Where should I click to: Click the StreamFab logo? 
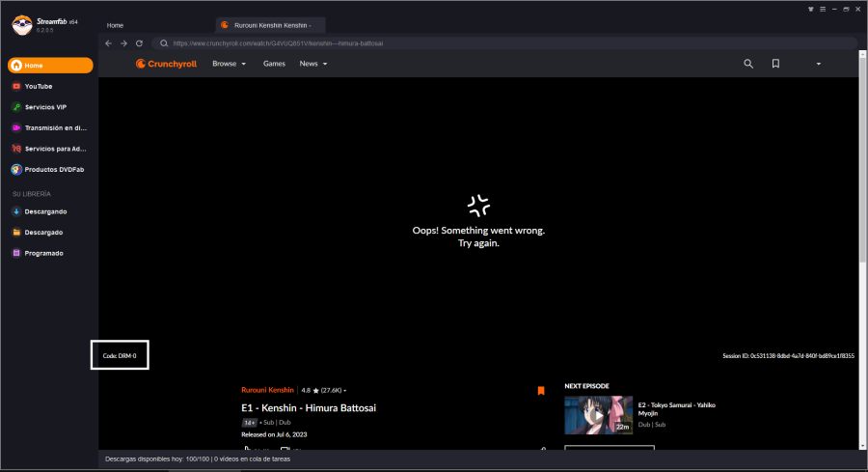(x=22, y=25)
